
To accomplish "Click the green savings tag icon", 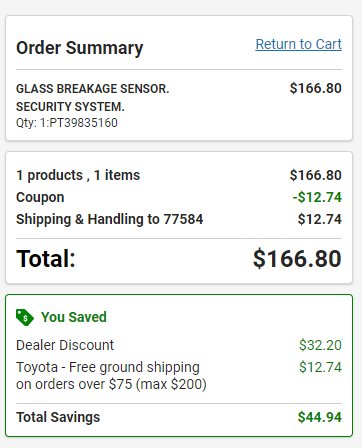I will 25,317.
